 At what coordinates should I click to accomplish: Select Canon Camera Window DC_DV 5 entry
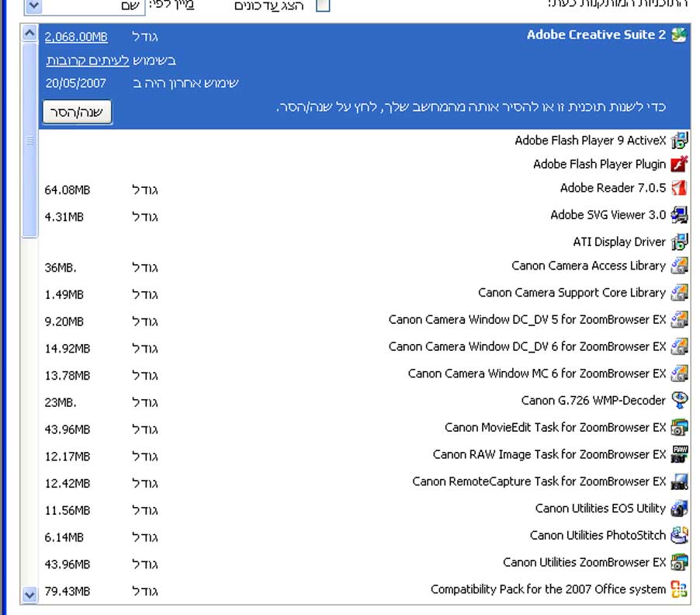[x=364, y=319]
